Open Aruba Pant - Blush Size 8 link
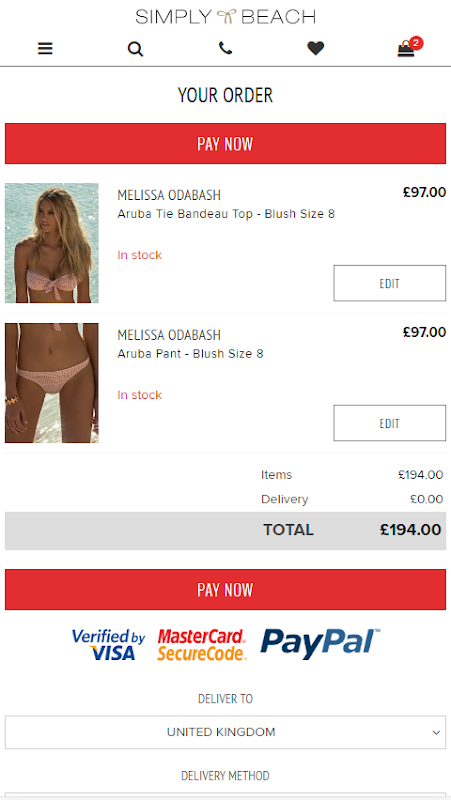This screenshot has width=451, height=800. click(190, 354)
